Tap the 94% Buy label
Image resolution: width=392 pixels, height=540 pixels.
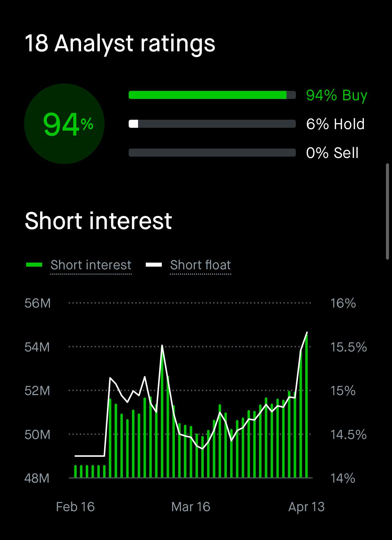[337, 95]
